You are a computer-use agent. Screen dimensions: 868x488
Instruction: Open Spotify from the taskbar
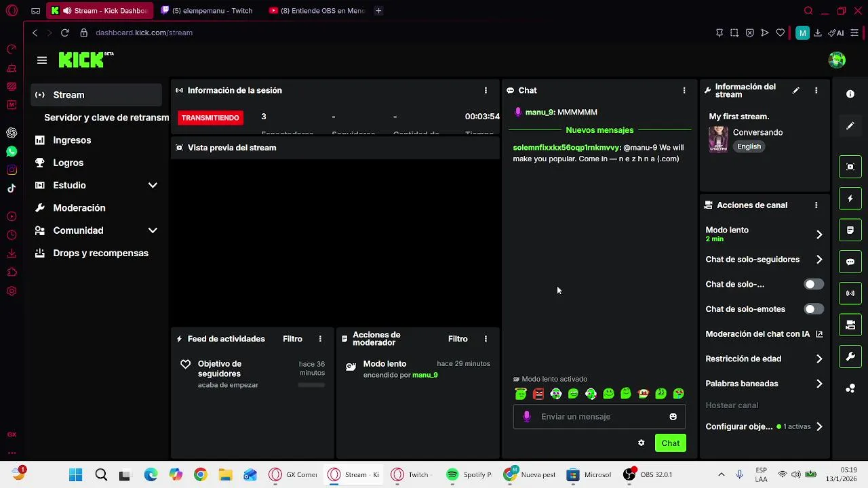click(x=470, y=475)
